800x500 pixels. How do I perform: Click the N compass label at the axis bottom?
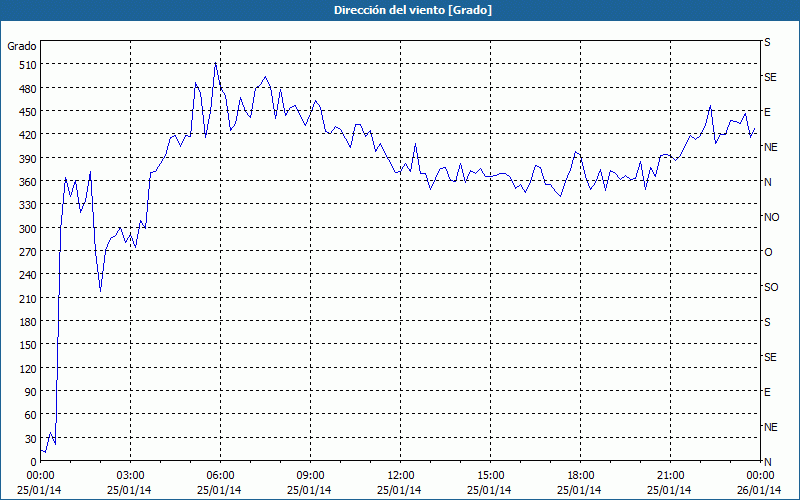pos(768,462)
